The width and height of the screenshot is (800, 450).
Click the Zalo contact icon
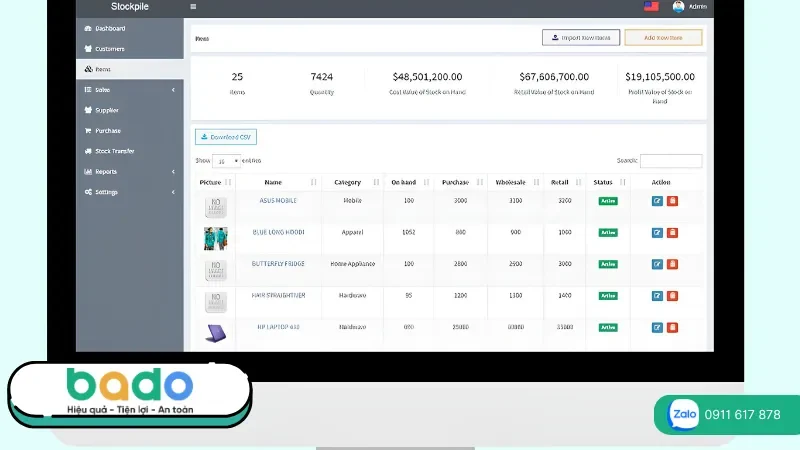coord(683,415)
